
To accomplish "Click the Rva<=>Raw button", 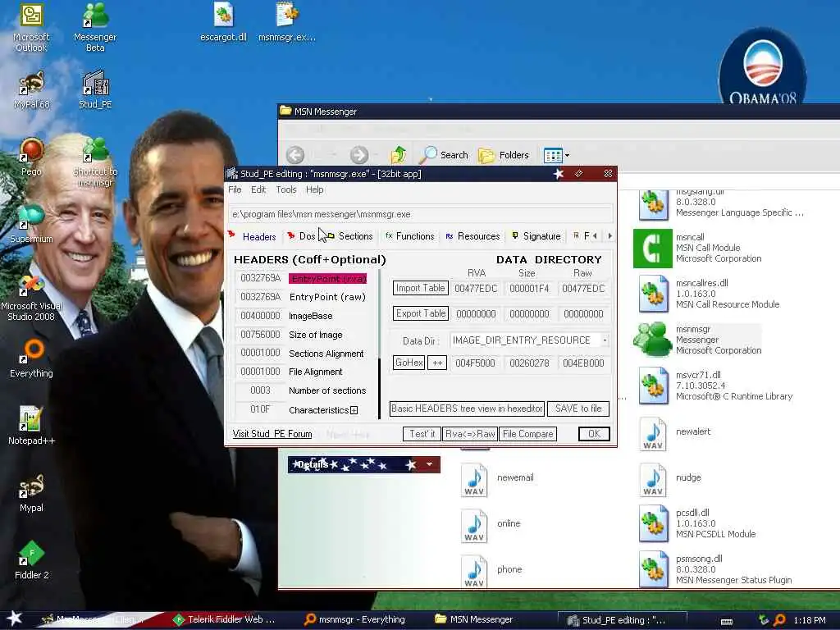I will click(x=470, y=434).
